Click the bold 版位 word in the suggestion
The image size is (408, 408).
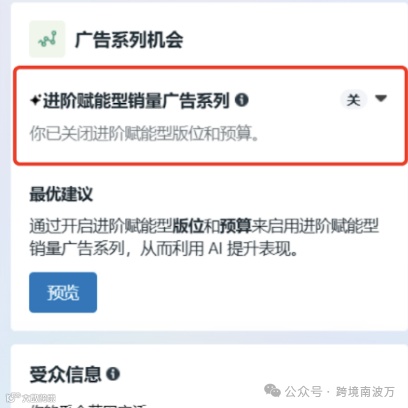[x=188, y=226]
